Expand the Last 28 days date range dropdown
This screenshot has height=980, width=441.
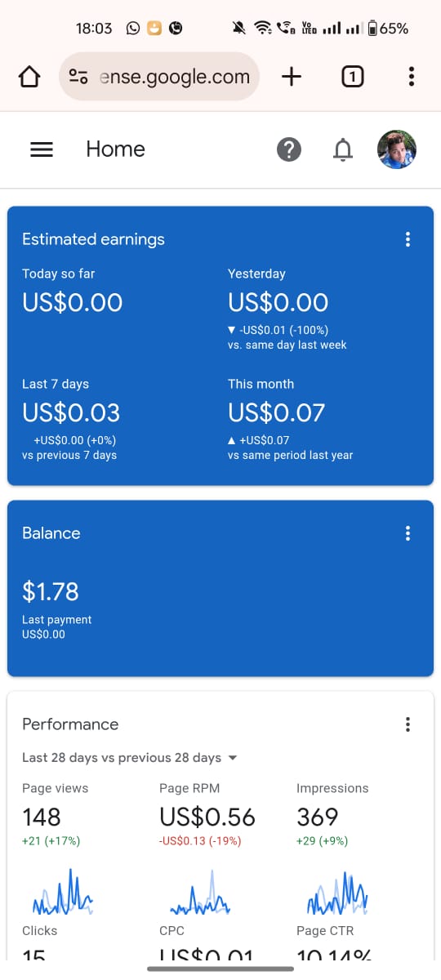coord(130,758)
